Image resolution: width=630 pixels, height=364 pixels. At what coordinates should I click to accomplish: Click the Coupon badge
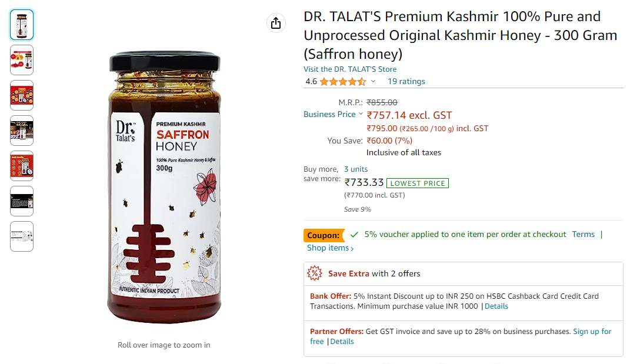click(x=324, y=235)
